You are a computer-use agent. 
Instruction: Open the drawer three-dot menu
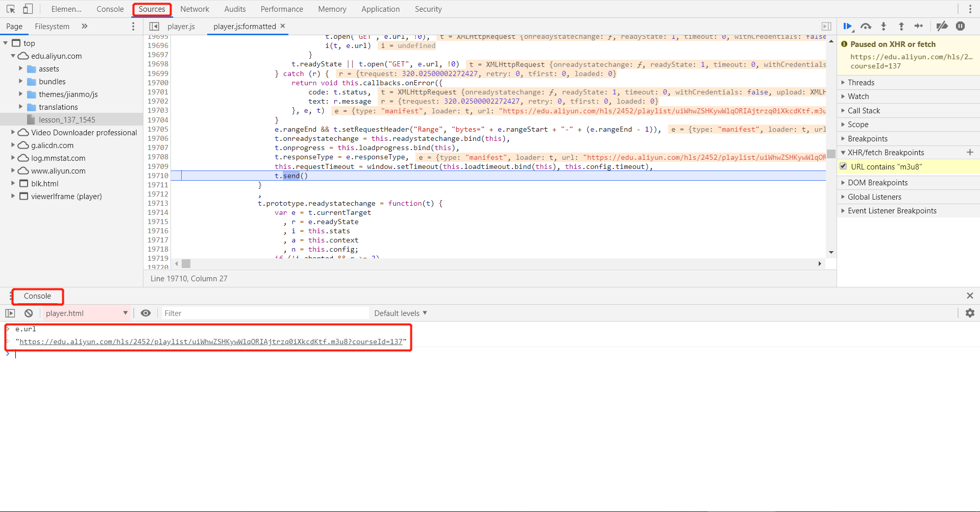point(10,296)
